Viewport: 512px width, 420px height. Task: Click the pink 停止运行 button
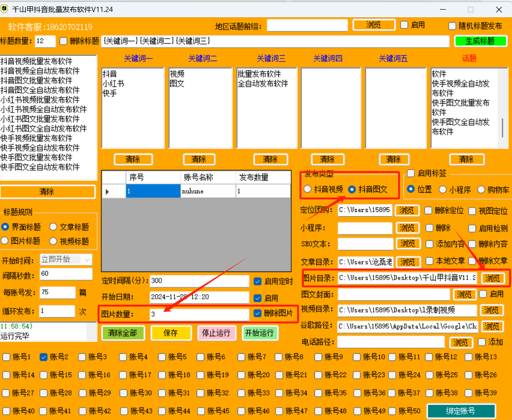(216, 333)
